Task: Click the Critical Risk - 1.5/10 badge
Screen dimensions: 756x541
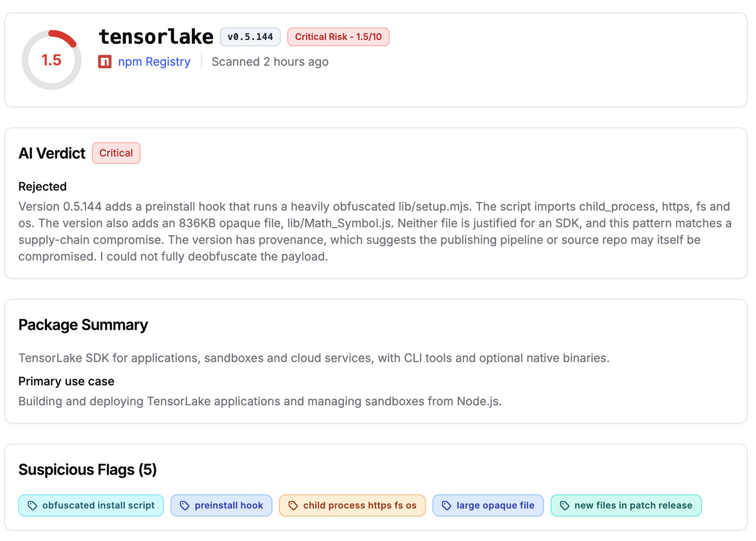Action: 338,37
